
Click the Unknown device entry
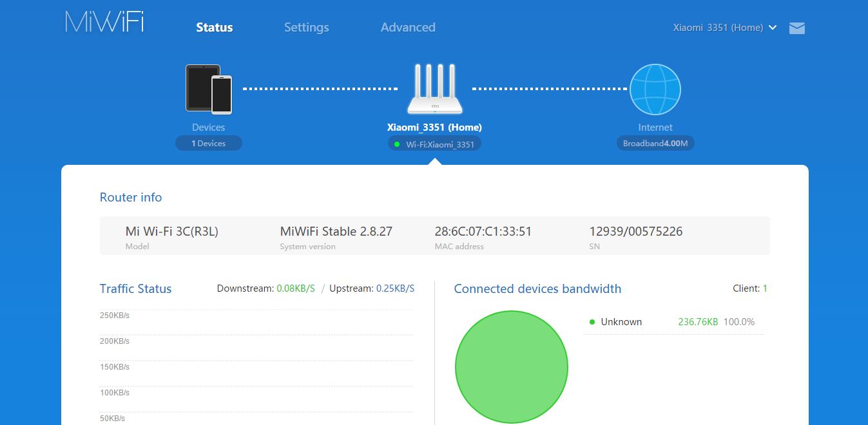(621, 322)
